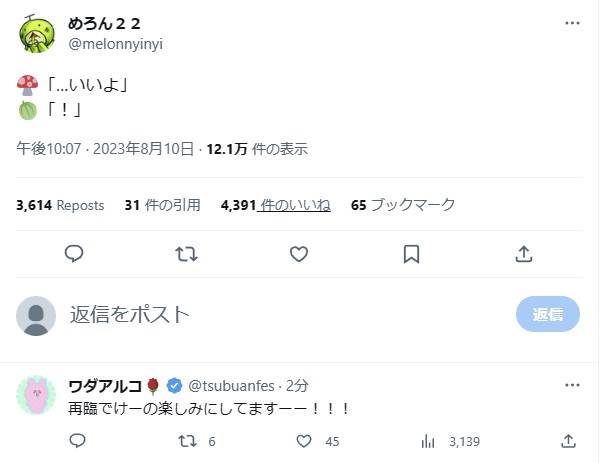
Task: Open the more options menu on ワダアルコ's reply
Action: coord(572,385)
